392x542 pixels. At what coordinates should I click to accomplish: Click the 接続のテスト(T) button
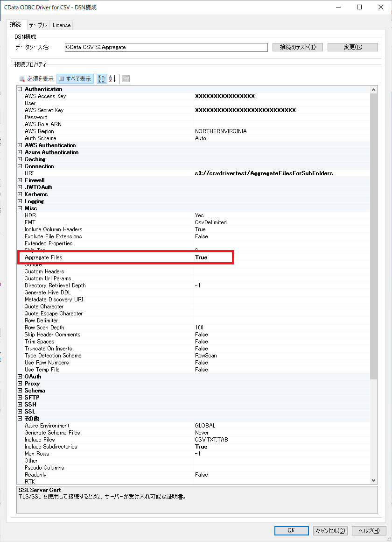tap(297, 47)
